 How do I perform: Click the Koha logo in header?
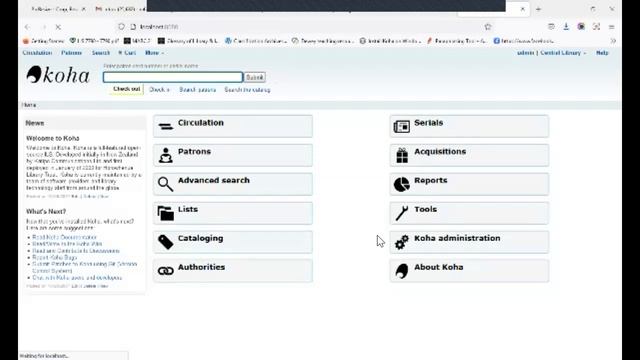(x=58, y=75)
